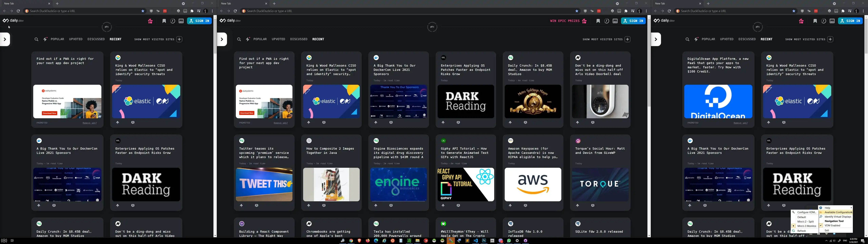The image size is (868, 244).
Task: Click Remove ads link on DigitalOcean card
Action: click(740, 123)
